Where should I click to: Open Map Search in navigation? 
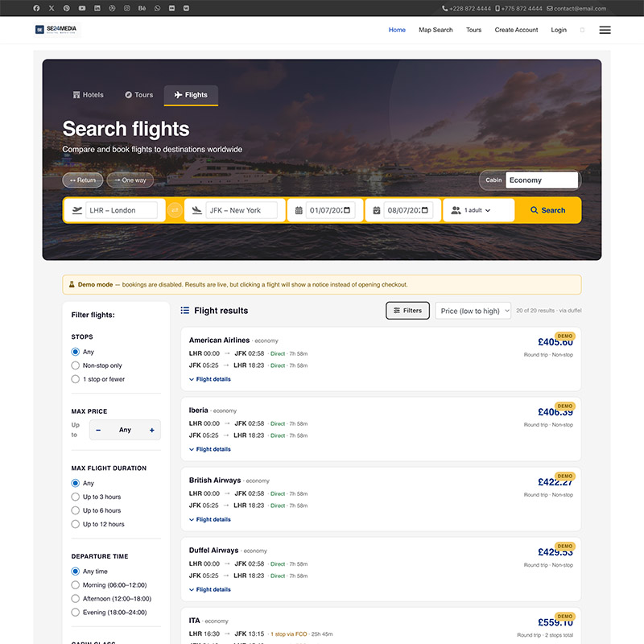click(436, 30)
